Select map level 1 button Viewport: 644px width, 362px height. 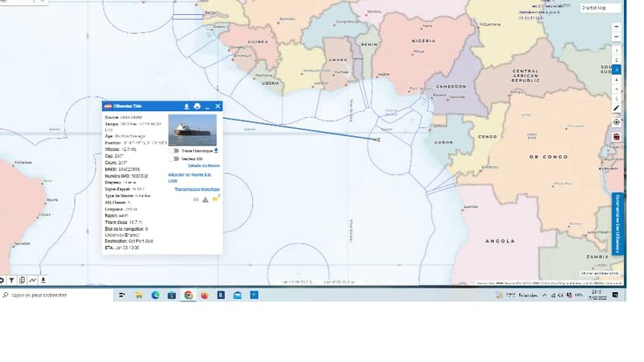pyautogui.click(x=617, y=50)
